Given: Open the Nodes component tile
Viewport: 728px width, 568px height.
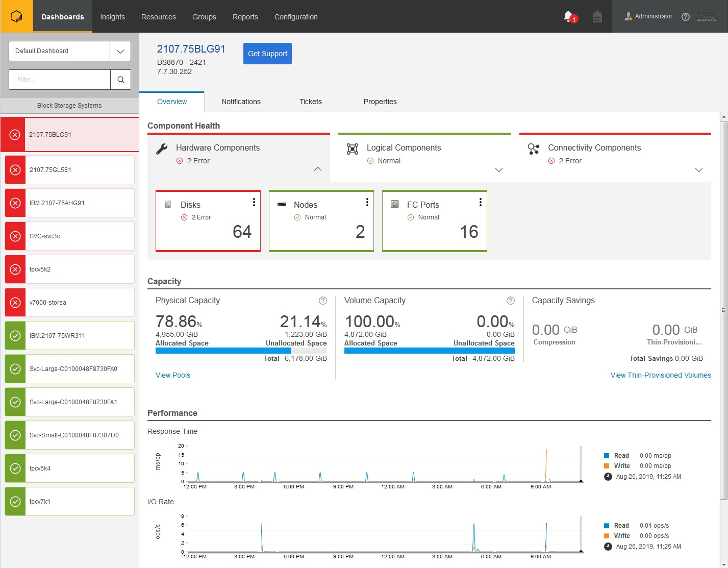Looking at the screenshot, I should 321,221.
